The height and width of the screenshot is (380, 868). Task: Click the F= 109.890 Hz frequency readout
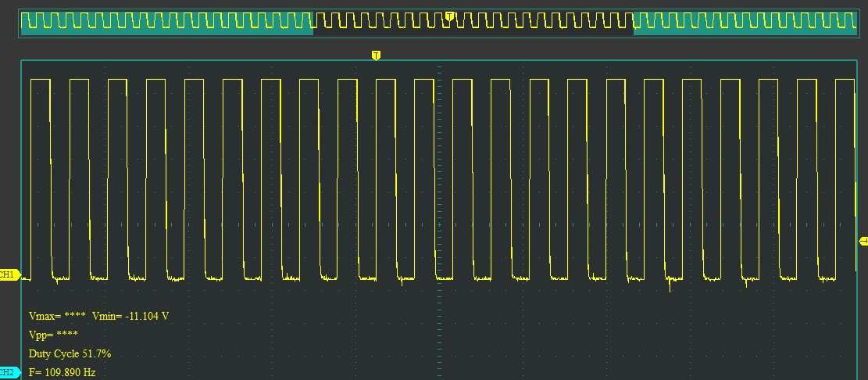(62, 373)
